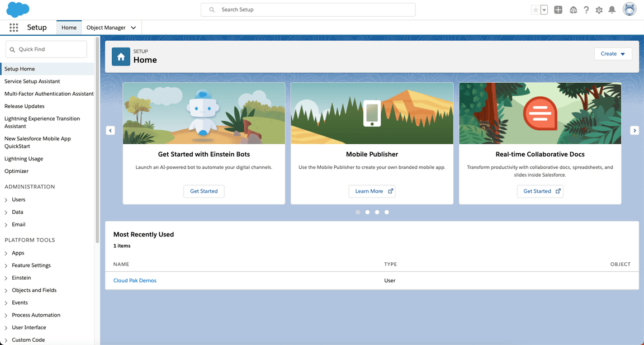Screen dimensions: 644x345
Task: Click Get Started for Real-time Collaborative Docs
Action: 540,191
